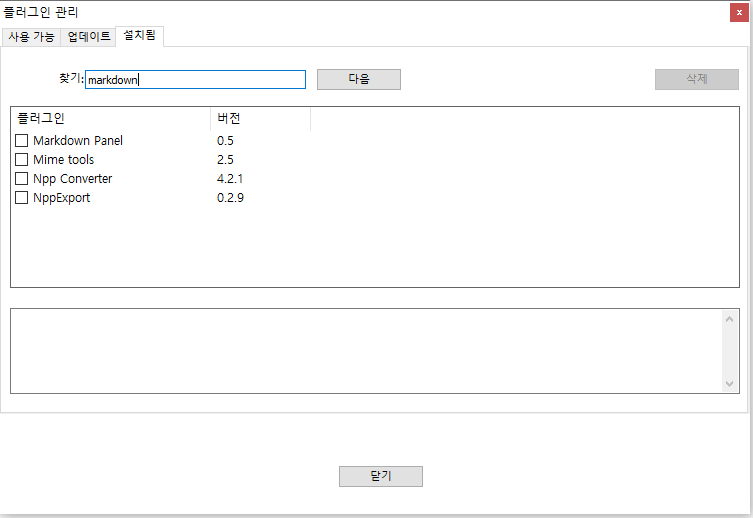The width and height of the screenshot is (753, 518).
Task: Click the description box scroll down arrow
Action: (729, 384)
